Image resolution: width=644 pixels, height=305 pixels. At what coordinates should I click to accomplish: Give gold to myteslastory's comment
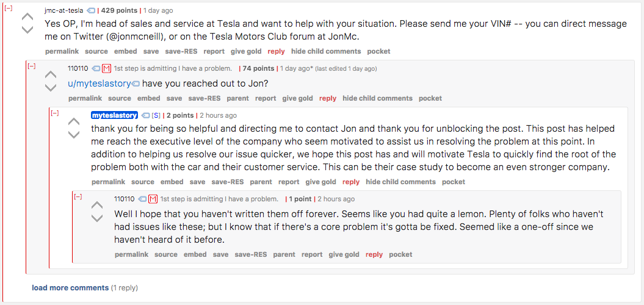320,182
